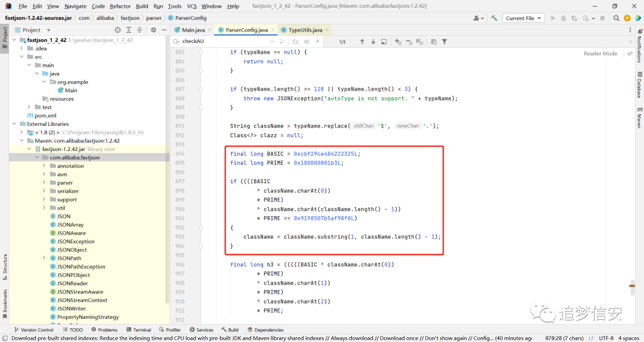Switch to the TypeUtils.java tab
This screenshot has height=342, width=644.
305,30
